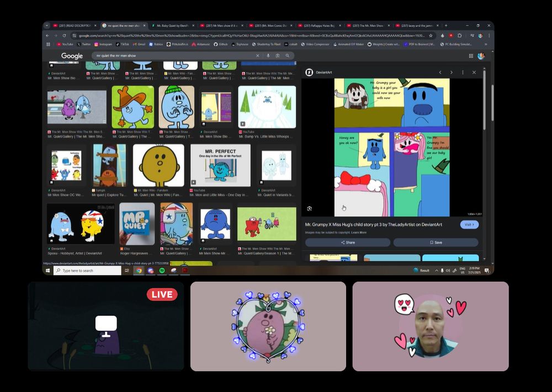Click the ENG US language indicator
552x392 pixels.
tap(462, 271)
